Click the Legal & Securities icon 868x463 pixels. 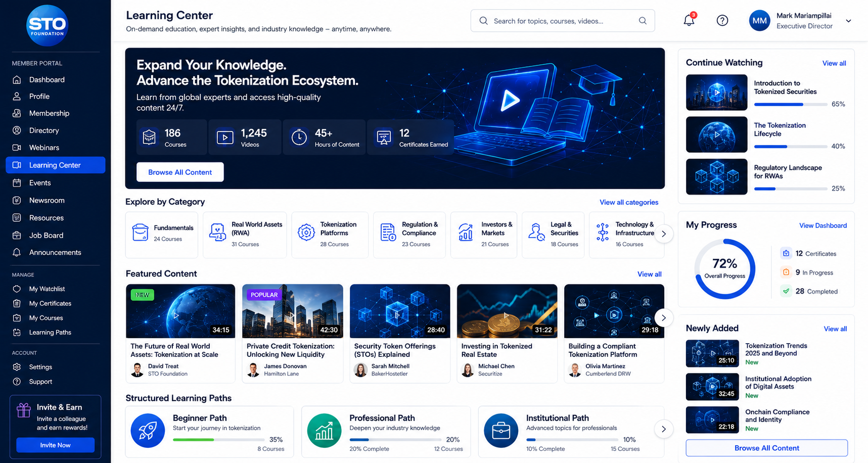tap(536, 233)
